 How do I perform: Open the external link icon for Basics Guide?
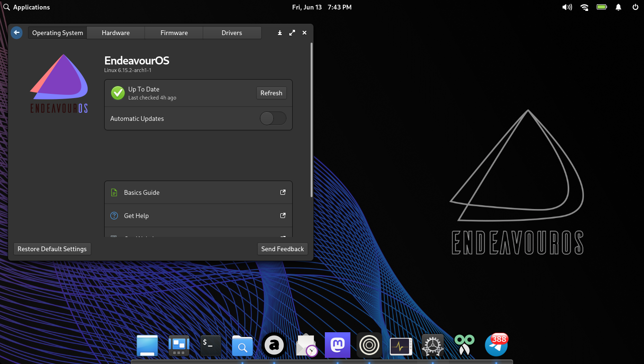coord(283,192)
